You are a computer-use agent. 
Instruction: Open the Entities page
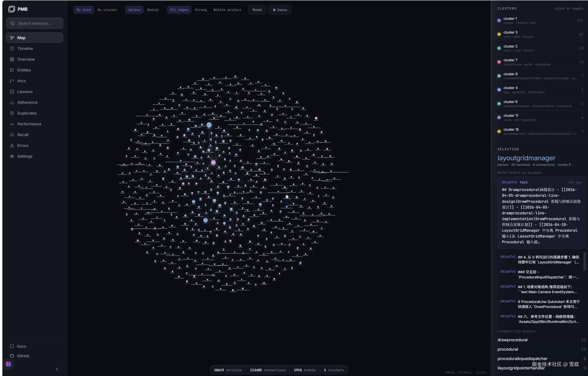35,70
